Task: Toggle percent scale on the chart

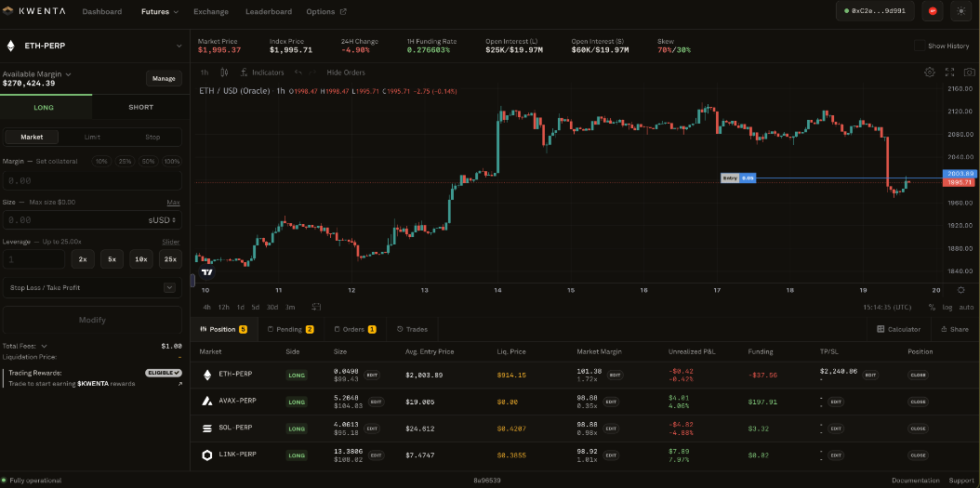Action: pyautogui.click(x=932, y=308)
